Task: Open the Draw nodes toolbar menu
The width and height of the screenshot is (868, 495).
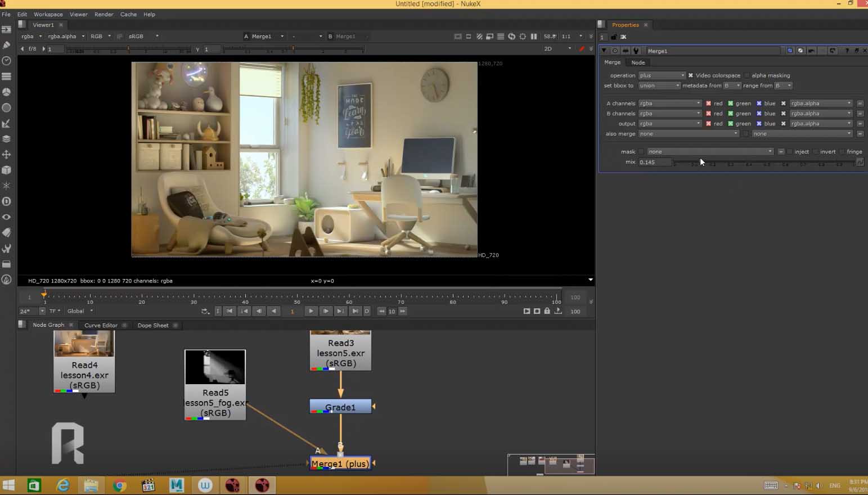Action: 7,45
